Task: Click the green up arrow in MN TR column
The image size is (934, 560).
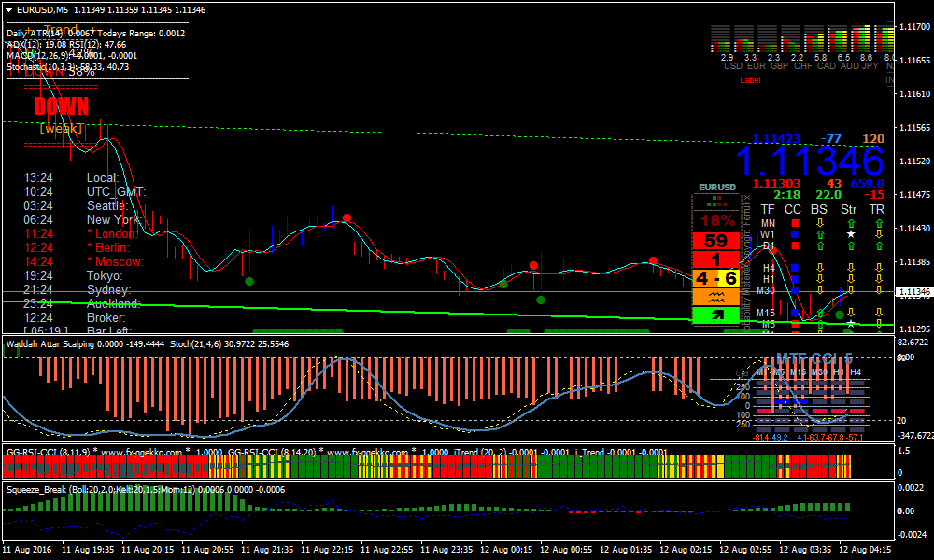Action: click(878, 224)
